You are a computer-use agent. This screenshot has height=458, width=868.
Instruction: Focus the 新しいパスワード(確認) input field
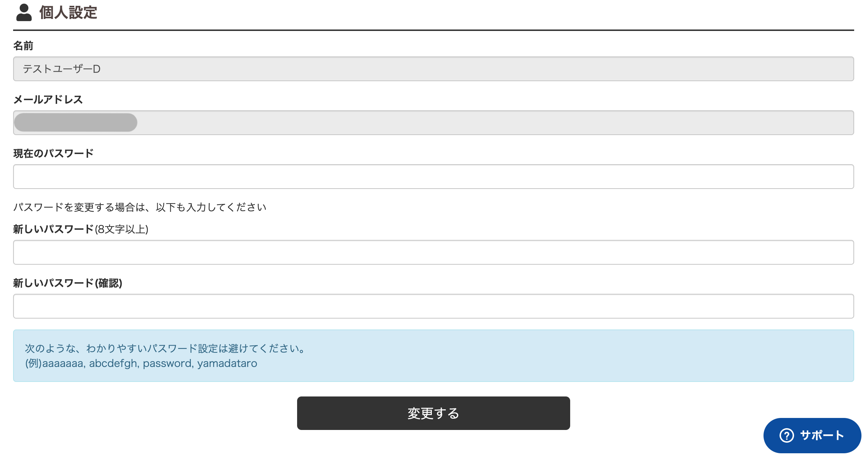pos(433,306)
